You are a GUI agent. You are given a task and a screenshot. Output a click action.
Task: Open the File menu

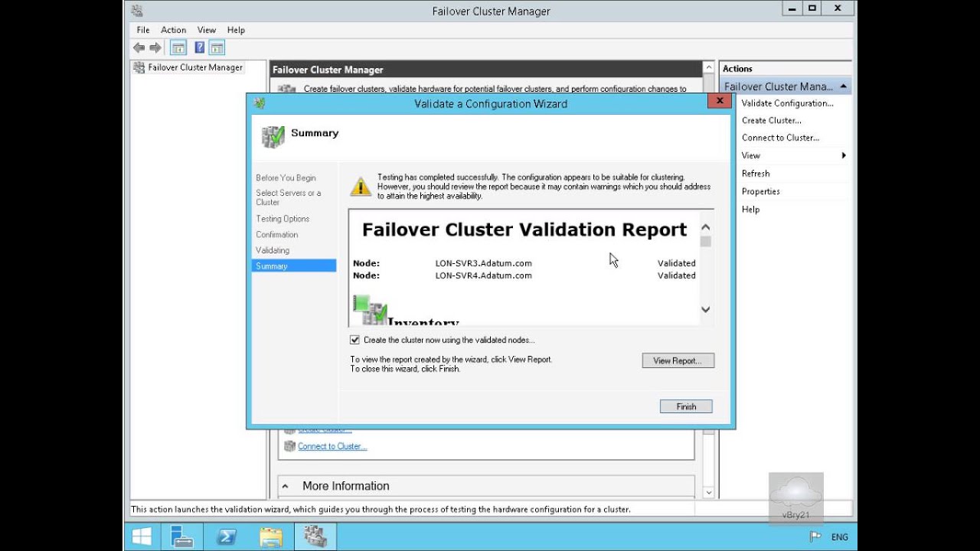tap(143, 30)
